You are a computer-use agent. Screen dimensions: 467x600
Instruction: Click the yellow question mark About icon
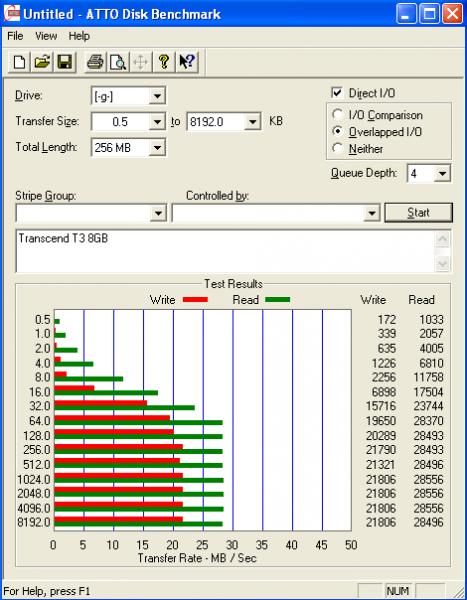click(x=164, y=62)
